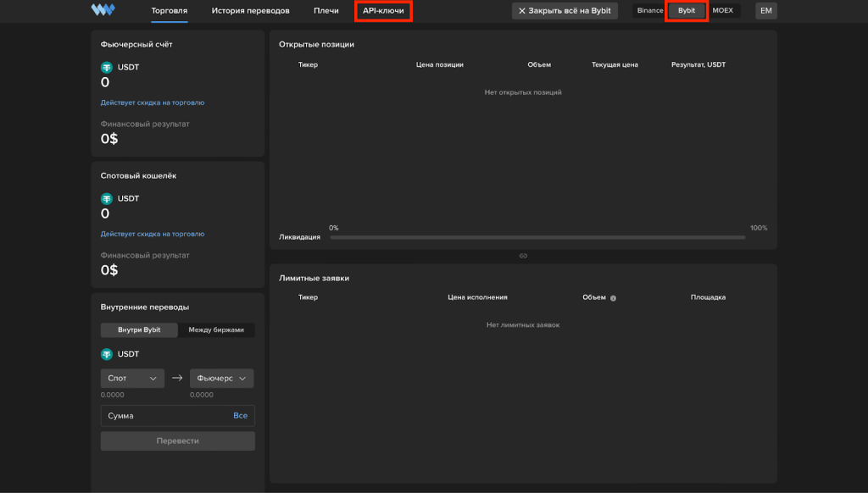Click the Ликвидация progress bar
This screenshot has width=868, height=493.
(537, 237)
